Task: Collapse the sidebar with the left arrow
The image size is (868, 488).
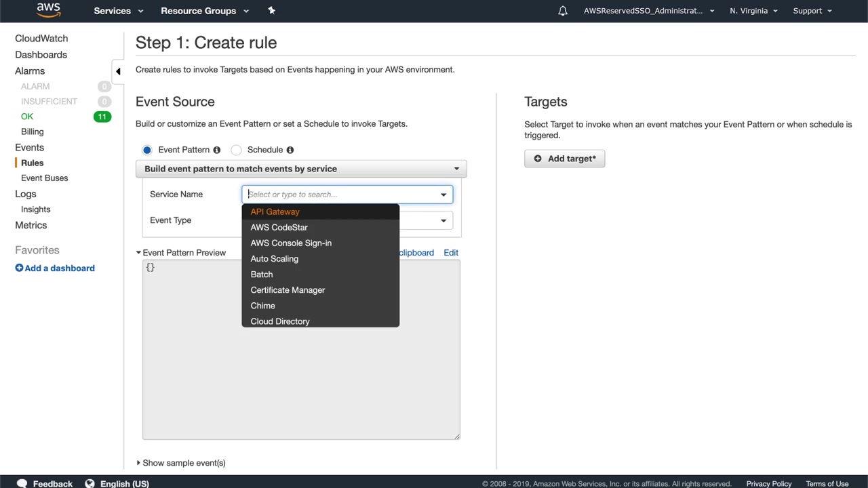Action: coord(118,71)
